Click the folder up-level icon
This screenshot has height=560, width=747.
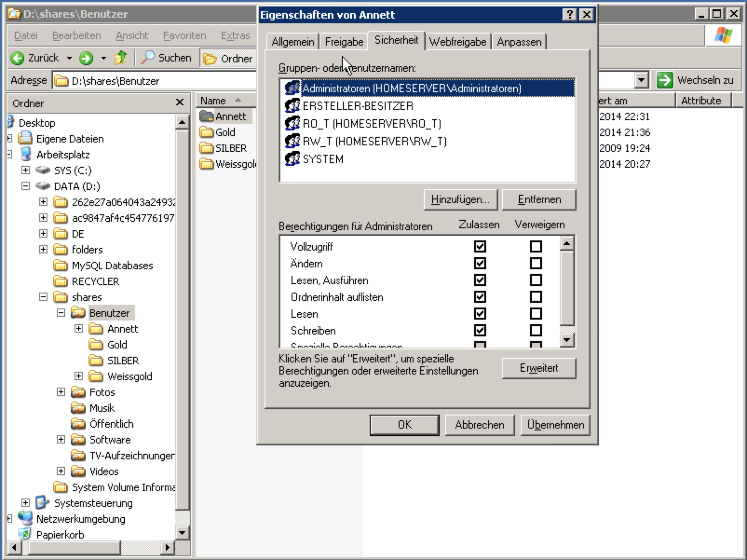pos(121,58)
